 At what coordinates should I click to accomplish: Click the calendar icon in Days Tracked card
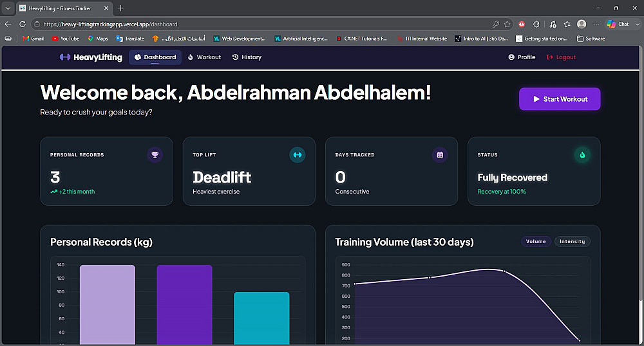440,155
